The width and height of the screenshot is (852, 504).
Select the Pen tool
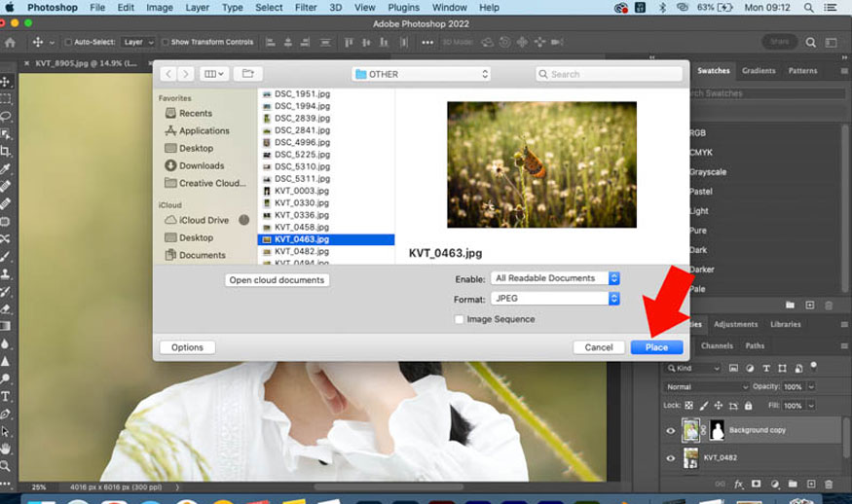[x=6, y=414]
